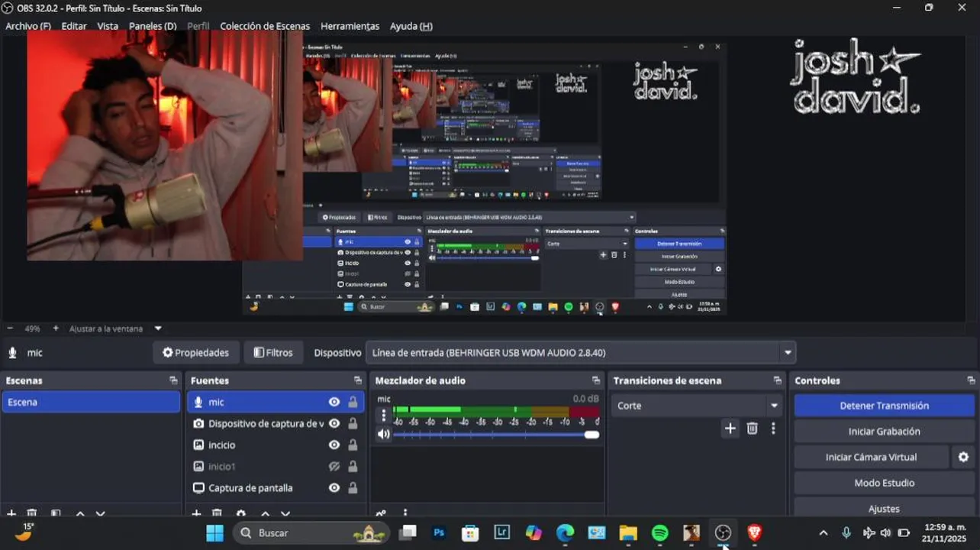Enable Modo Estudio
Screen dimensions: 980x550
pyautogui.click(x=885, y=483)
